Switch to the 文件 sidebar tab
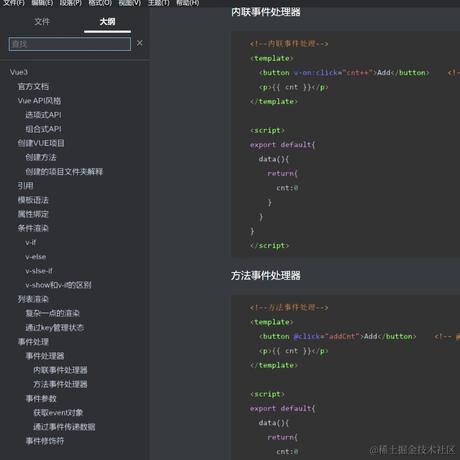 (42, 22)
